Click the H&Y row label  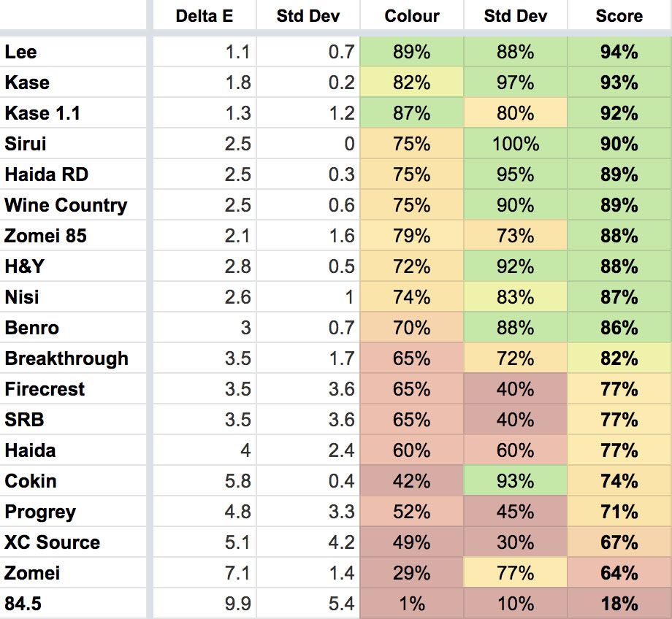(x=24, y=266)
